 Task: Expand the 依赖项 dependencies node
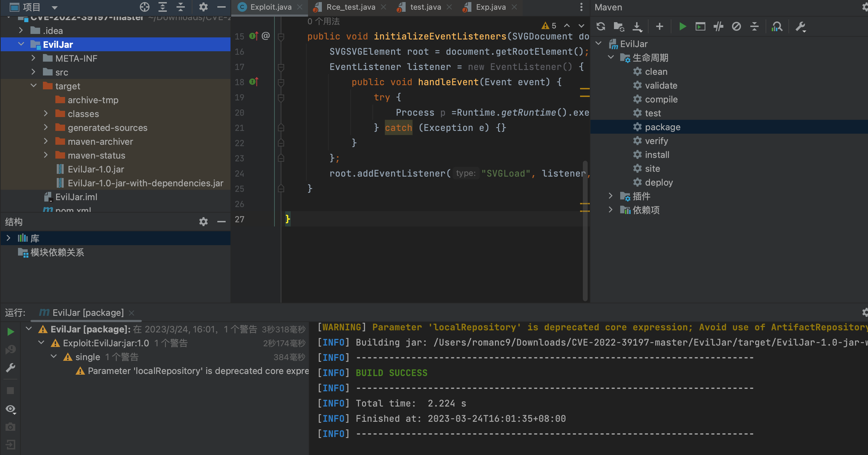tap(611, 210)
